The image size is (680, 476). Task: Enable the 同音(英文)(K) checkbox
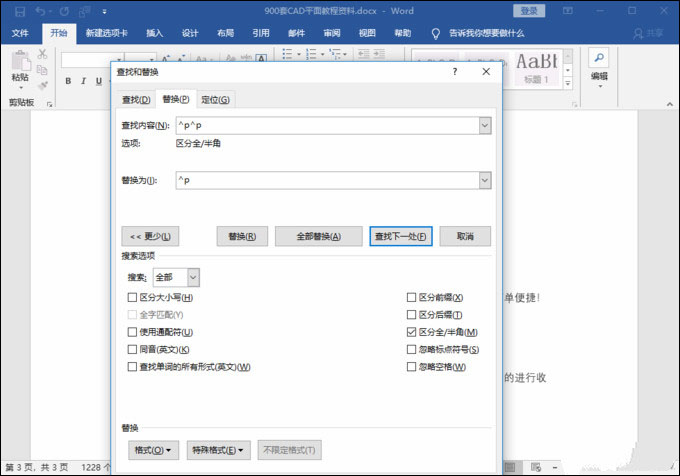click(x=132, y=349)
